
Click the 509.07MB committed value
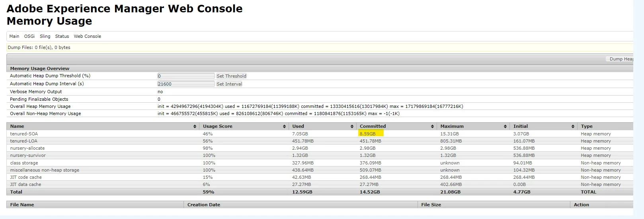tap(370, 170)
